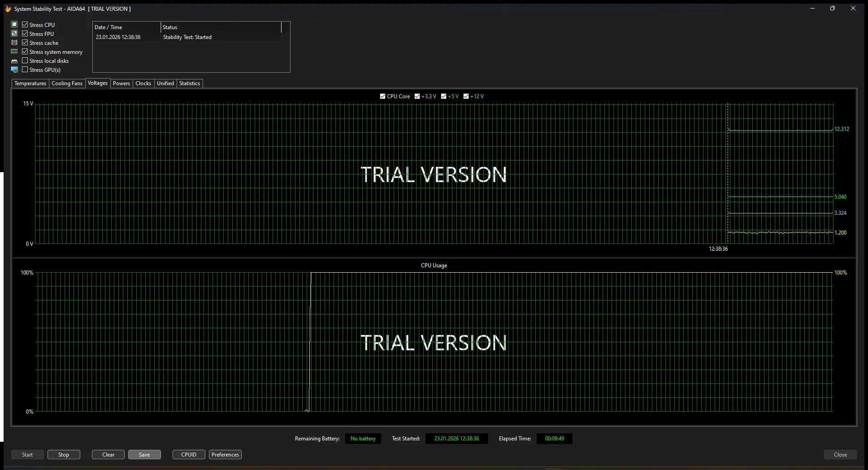Click the cache icon beside Stress cache
Image resolution: width=868 pixels, height=470 pixels.
pyautogui.click(x=14, y=43)
